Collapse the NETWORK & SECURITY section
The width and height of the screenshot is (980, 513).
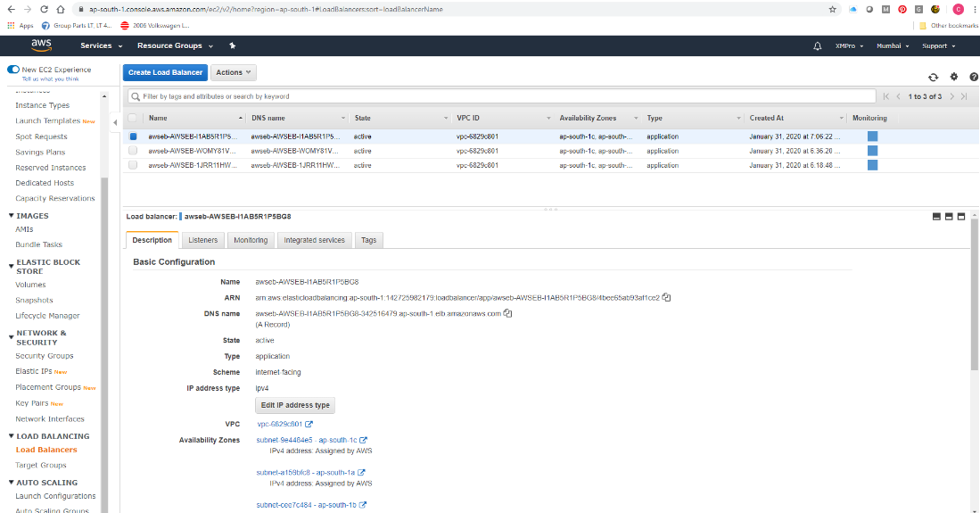coord(12,337)
